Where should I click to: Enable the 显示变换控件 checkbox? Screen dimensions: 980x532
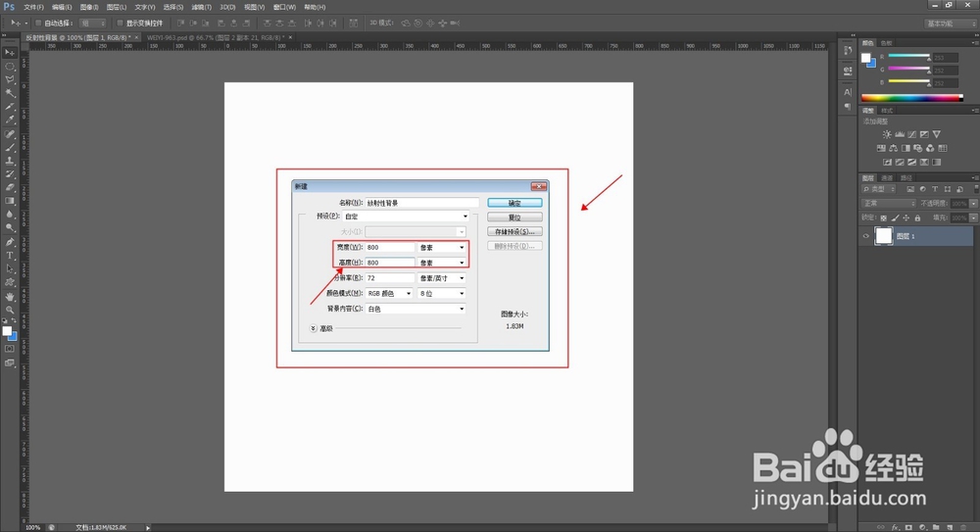pyautogui.click(x=120, y=24)
